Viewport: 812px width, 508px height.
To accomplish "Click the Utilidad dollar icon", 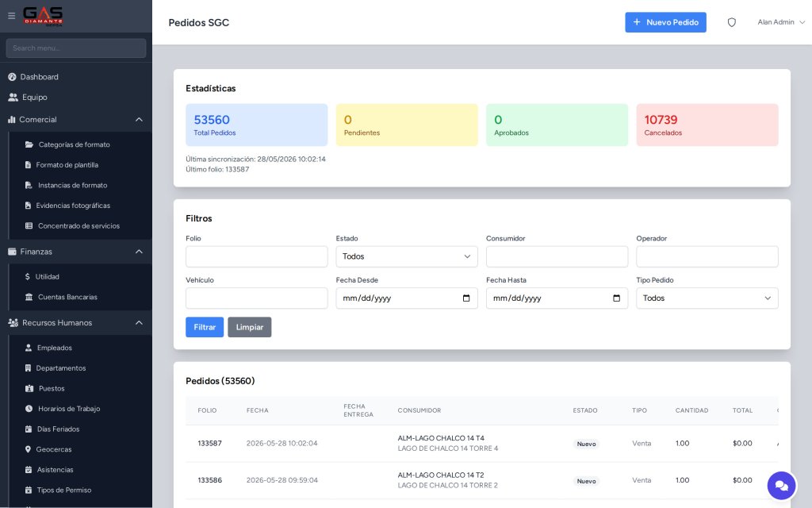I will 28,277.
